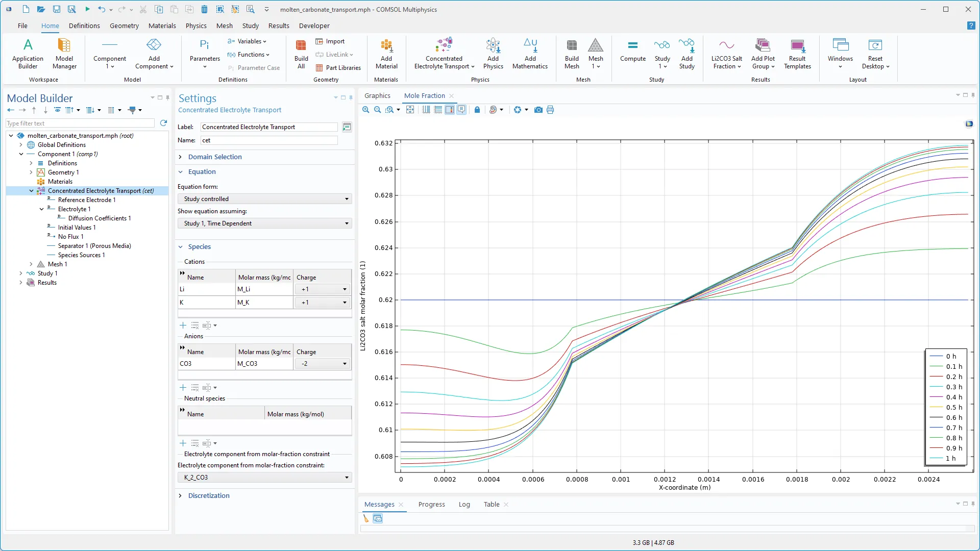The image size is (980, 551).
Task: Switch to the Graphics tab
Action: click(377, 95)
